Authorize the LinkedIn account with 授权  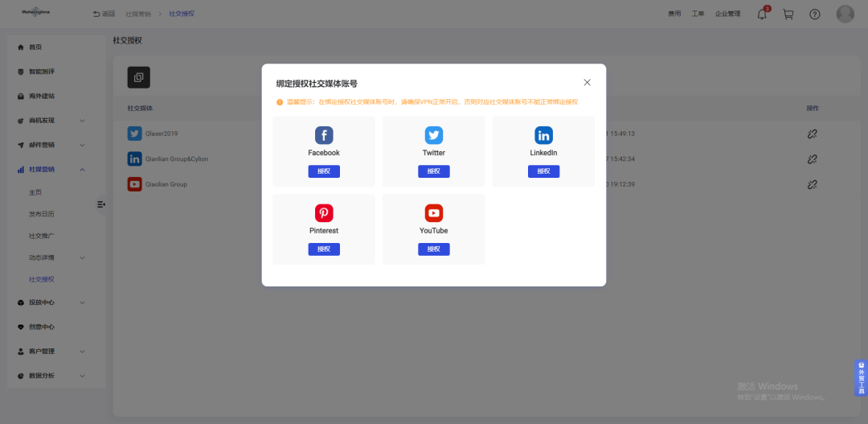coord(543,171)
